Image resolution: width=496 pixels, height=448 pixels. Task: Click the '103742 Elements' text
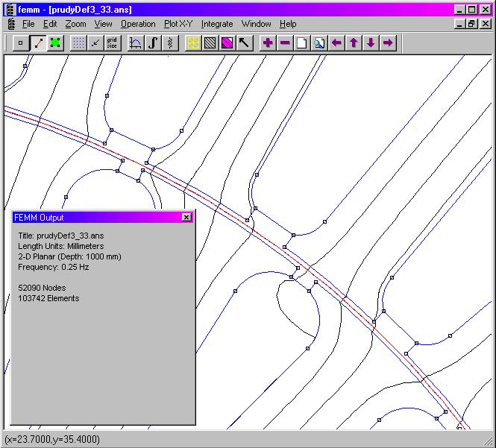click(x=48, y=298)
